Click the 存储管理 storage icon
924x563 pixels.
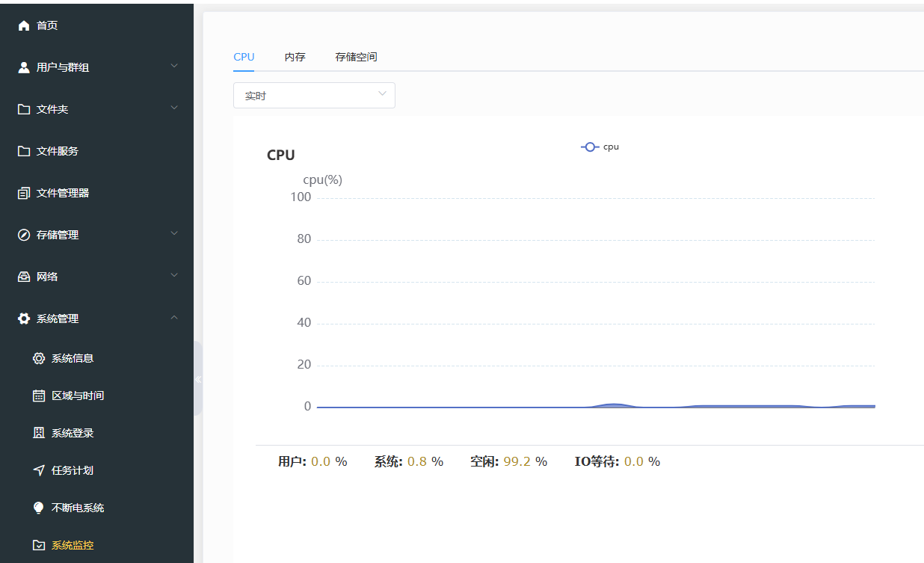pos(23,234)
